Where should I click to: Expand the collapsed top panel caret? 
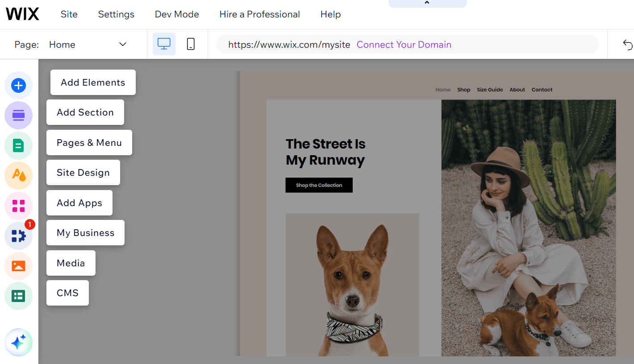click(427, 3)
